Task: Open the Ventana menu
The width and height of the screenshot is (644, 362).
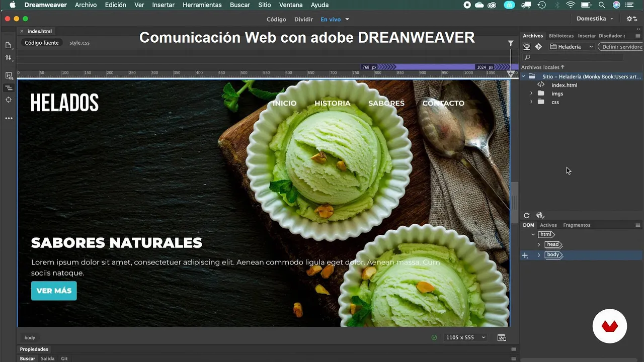Action: [291, 5]
